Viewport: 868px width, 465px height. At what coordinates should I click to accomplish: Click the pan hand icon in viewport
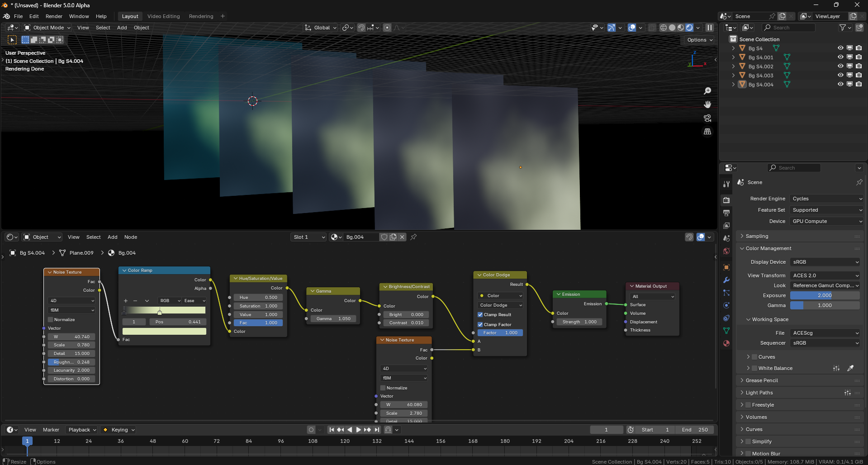pos(707,104)
